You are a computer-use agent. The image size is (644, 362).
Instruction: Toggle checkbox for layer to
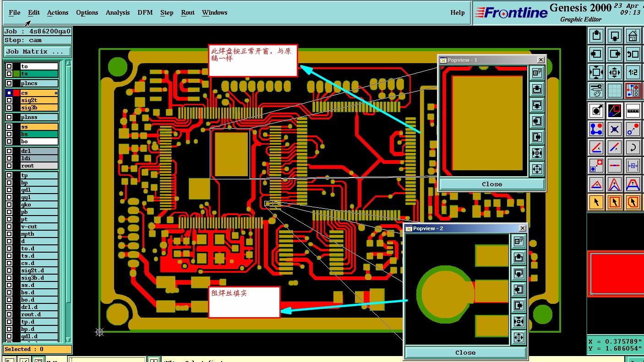tap(9, 66)
